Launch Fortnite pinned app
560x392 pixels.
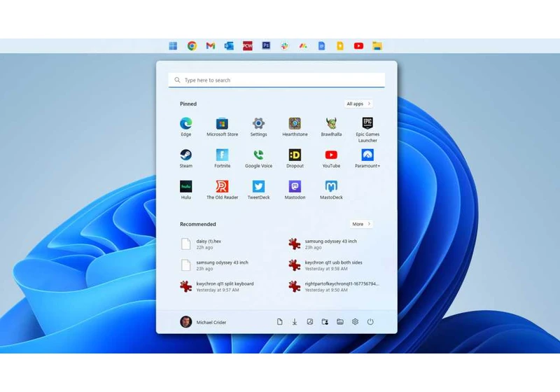(222, 158)
